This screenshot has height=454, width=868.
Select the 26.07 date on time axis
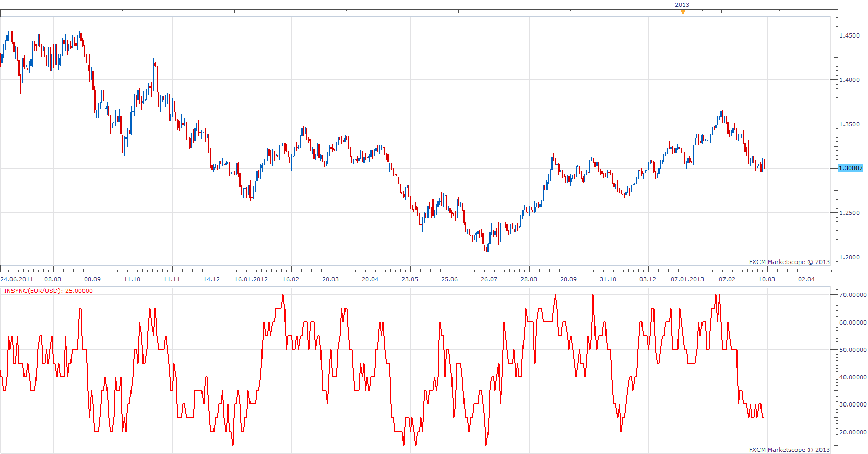(489, 279)
